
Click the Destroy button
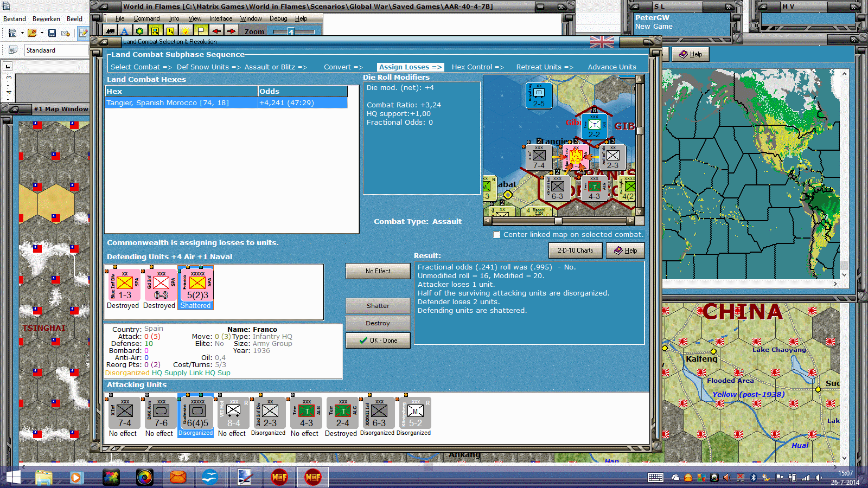[x=378, y=323]
